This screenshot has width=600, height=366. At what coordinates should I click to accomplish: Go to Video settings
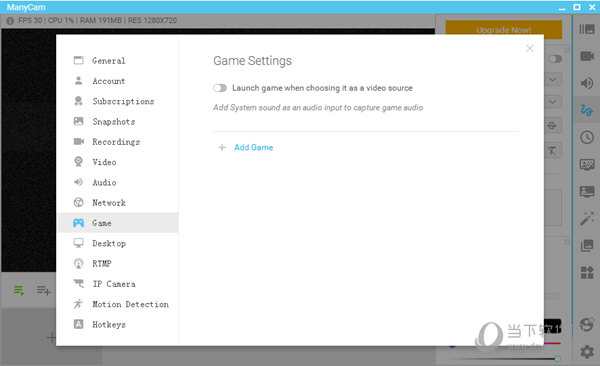click(x=117, y=162)
